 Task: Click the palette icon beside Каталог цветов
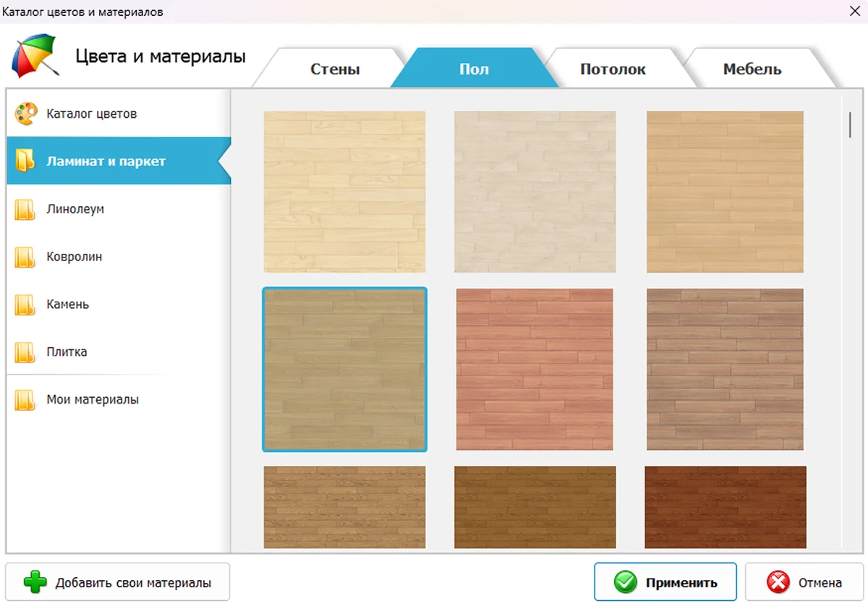(x=25, y=114)
